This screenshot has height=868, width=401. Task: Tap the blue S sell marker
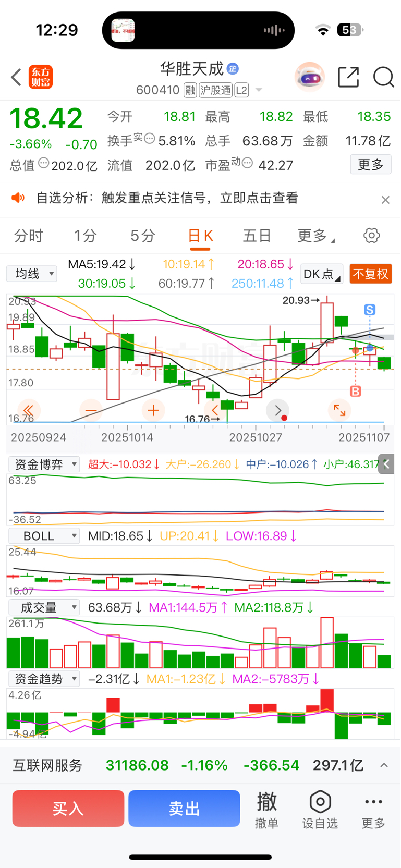click(x=370, y=310)
